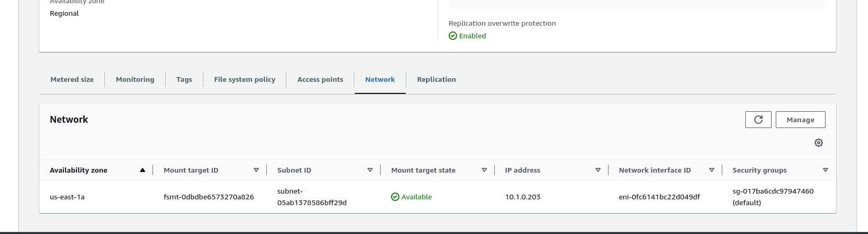Refresh the Network mount targets list
The width and height of the screenshot is (868, 234).
(758, 120)
